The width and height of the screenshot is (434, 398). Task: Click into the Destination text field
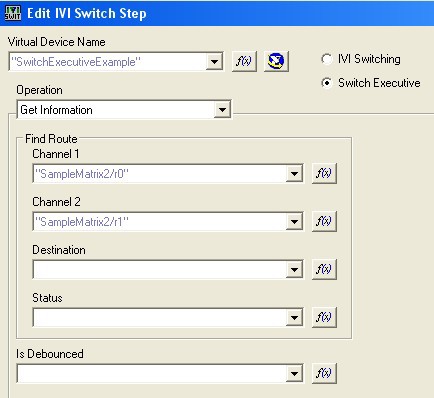(160, 269)
